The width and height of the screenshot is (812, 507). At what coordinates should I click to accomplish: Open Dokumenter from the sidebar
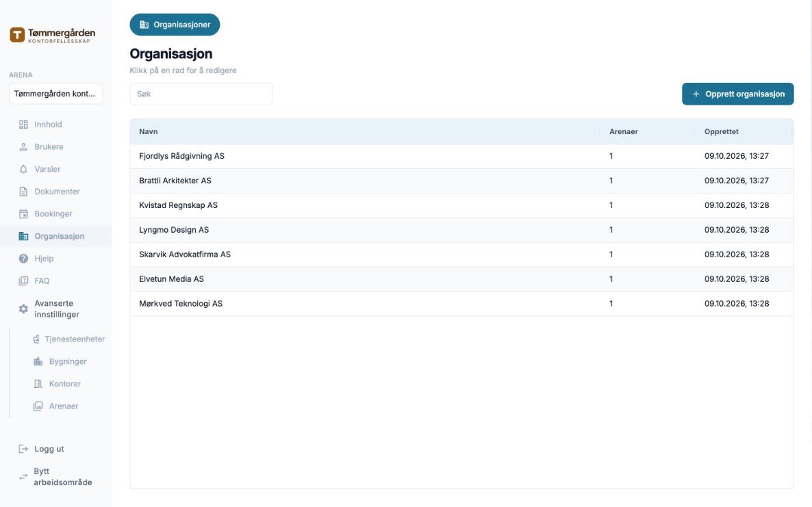click(x=56, y=192)
